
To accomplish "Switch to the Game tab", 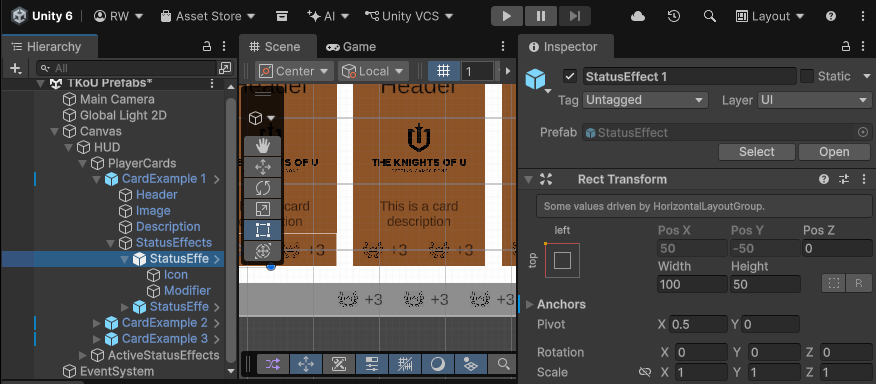I will 351,46.
